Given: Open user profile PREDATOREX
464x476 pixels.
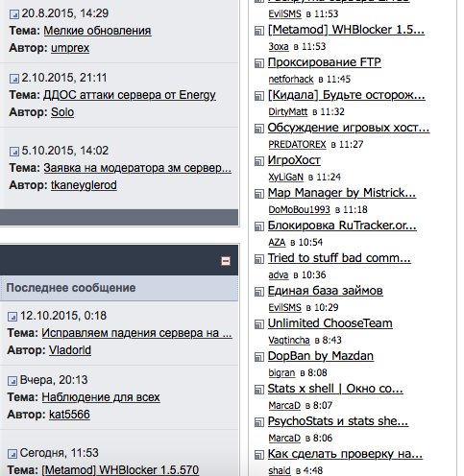Looking at the screenshot, I should [x=297, y=145].
